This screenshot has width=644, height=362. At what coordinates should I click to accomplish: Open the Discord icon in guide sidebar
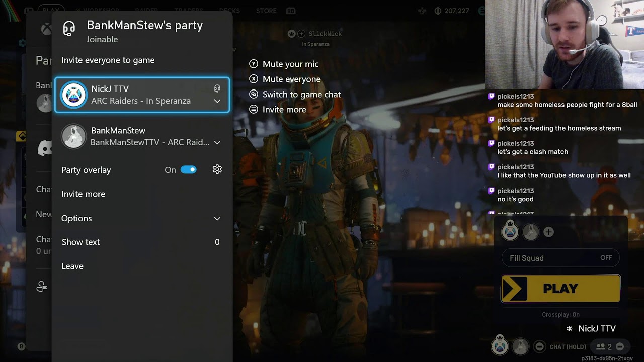[45, 148]
